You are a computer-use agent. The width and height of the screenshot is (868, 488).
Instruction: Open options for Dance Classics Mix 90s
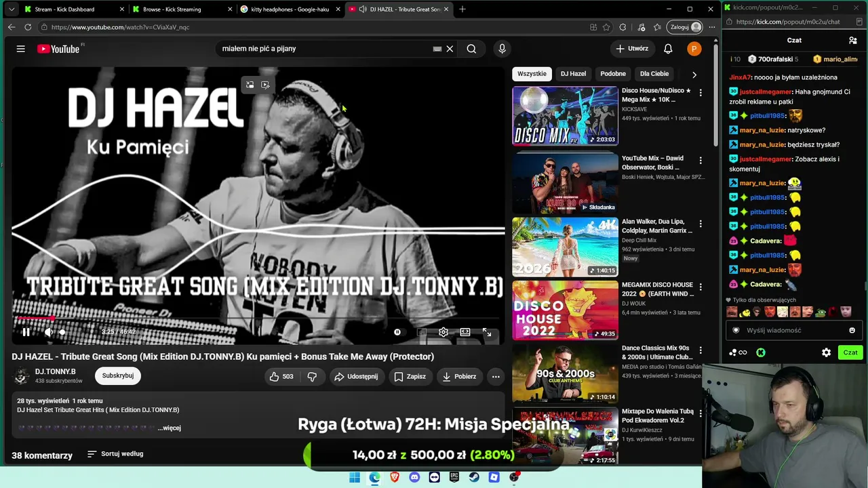tap(701, 350)
